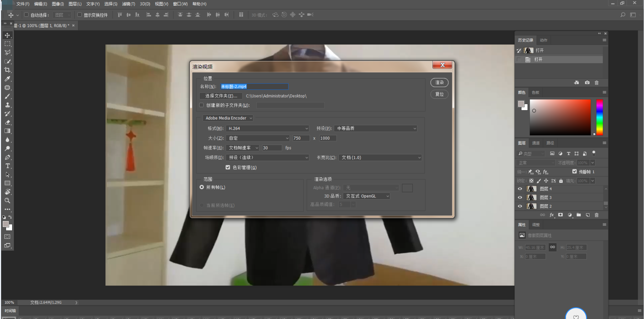644x319 pixels.
Task: Click 选择文件夹 button
Action: tap(221, 96)
